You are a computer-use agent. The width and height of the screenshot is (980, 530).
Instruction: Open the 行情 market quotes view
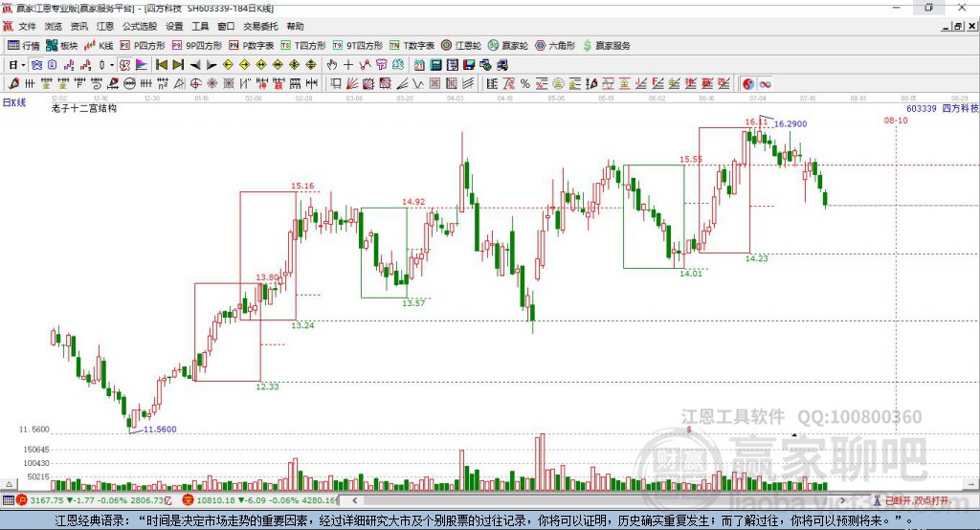pyautogui.click(x=24, y=46)
